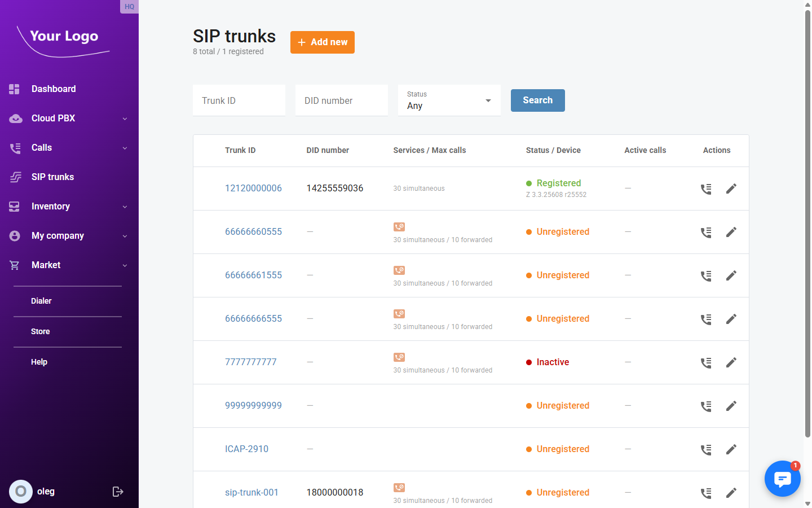Click the blue Search button
Viewport: 812px width, 508px height.
coord(537,100)
